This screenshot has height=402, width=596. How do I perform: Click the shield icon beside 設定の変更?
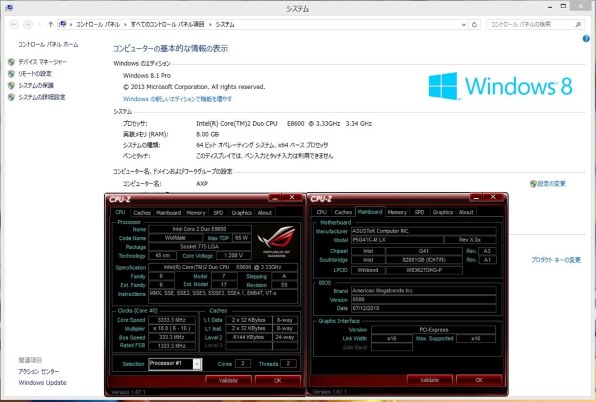pos(533,184)
